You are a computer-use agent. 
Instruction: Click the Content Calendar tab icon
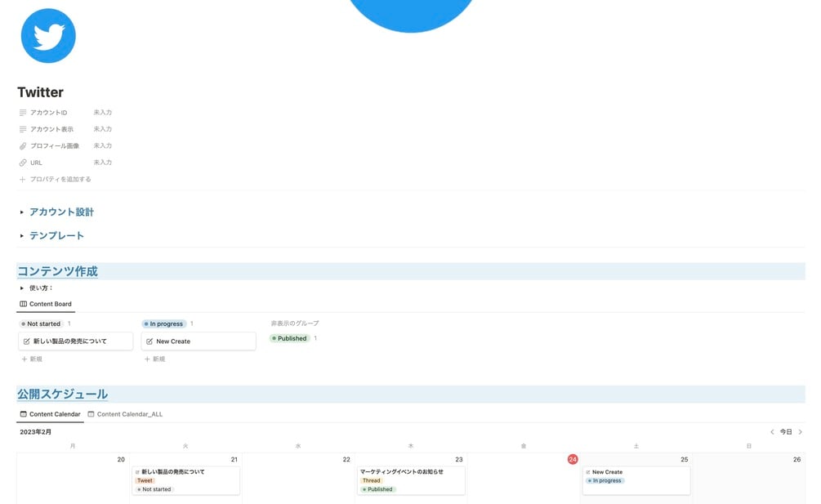23,414
